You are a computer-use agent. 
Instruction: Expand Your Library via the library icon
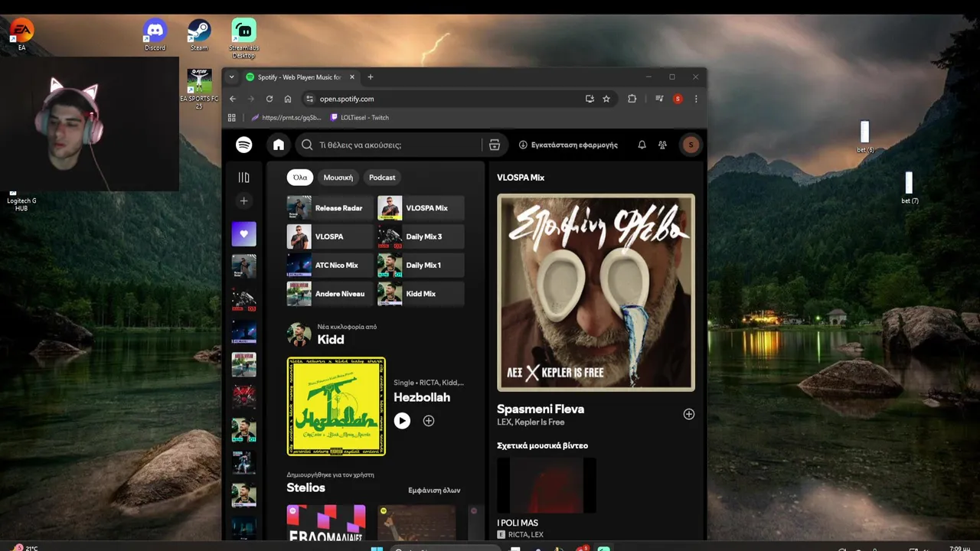coord(243,178)
